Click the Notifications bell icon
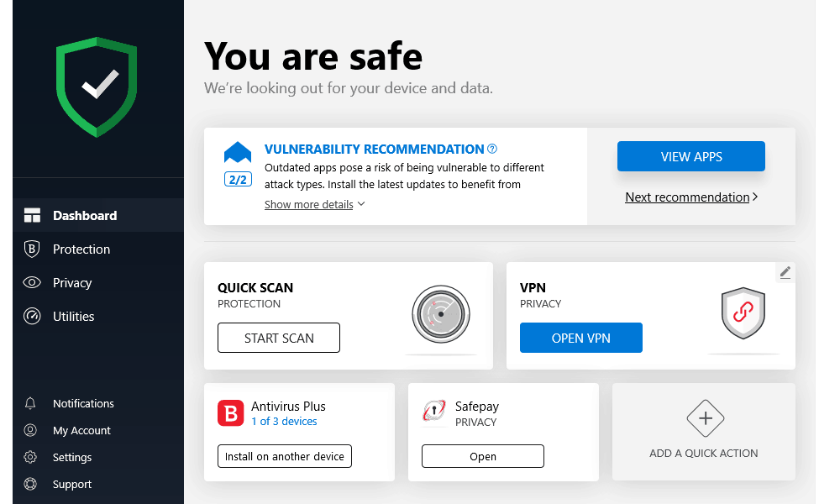 [30, 403]
